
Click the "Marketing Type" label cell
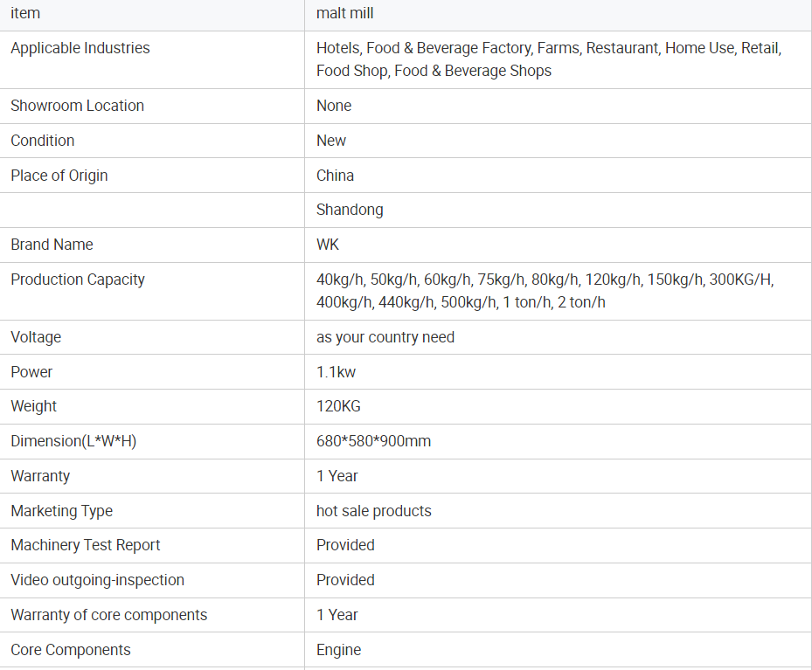click(x=61, y=511)
